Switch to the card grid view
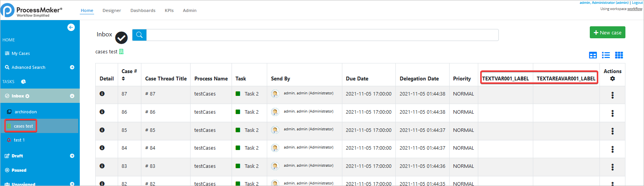 pyautogui.click(x=619, y=55)
